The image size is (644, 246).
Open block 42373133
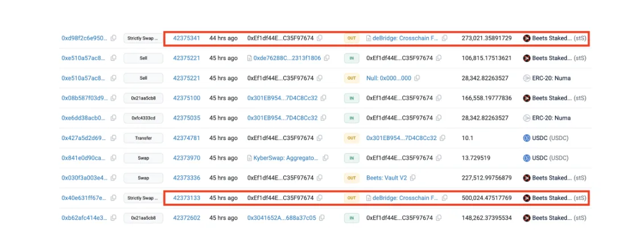click(x=187, y=198)
